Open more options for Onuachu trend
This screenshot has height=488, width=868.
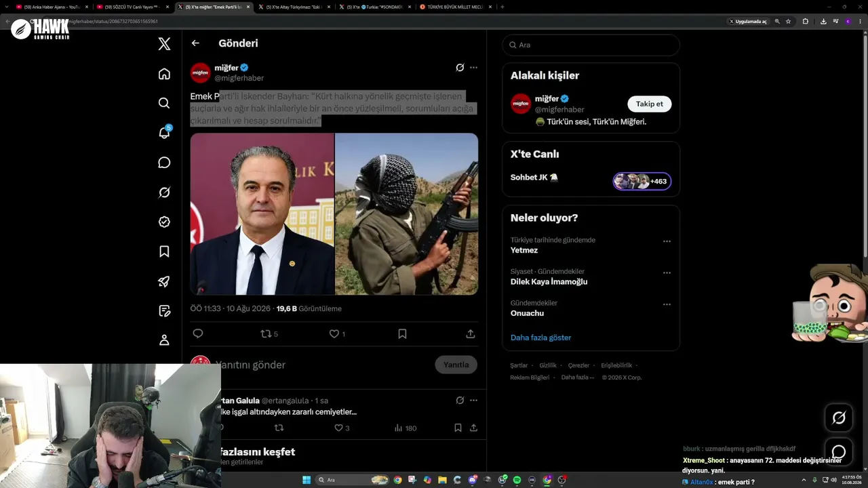[x=667, y=305]
